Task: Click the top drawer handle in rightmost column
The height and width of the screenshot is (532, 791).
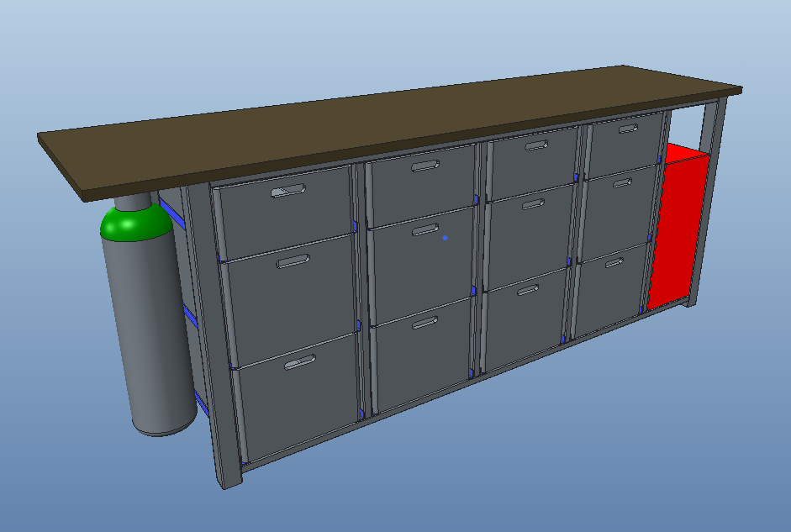Action: click(x=627, y=129)
